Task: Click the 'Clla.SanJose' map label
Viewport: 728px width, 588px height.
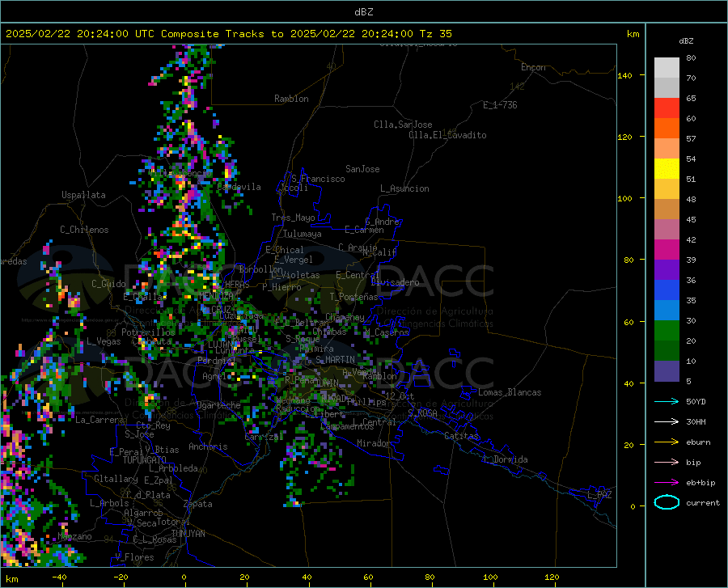Action: tap(403, 125)
